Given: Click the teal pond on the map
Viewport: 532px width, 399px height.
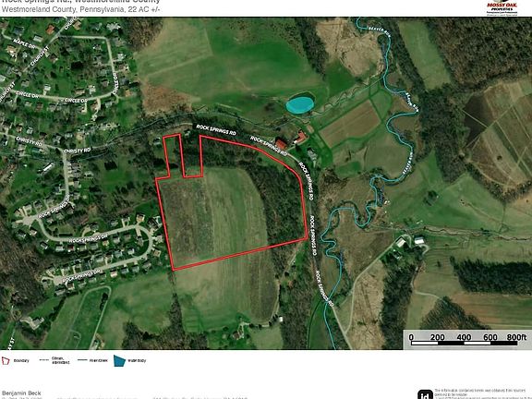Looking at the screenshot, I should coord(299,105).
